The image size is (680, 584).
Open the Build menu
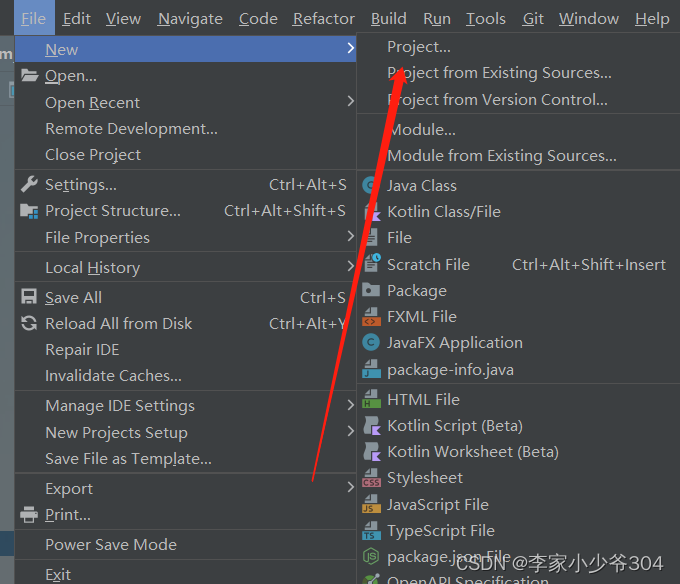[x=389, y=19]
